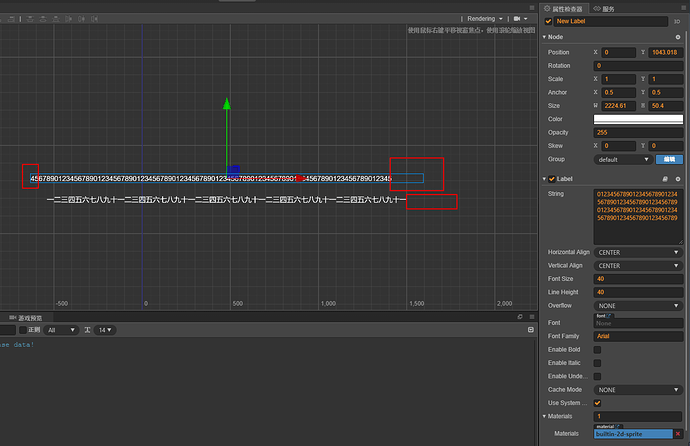Click the Opacity field 255
The height and width of the screenshot is (446, 690).
pos(638,132)
